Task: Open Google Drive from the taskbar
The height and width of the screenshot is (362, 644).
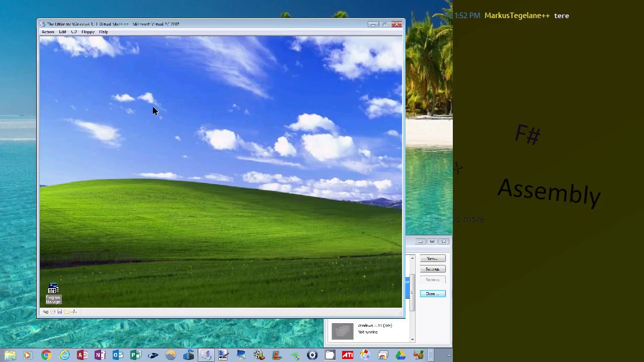Action: point(400,355)
